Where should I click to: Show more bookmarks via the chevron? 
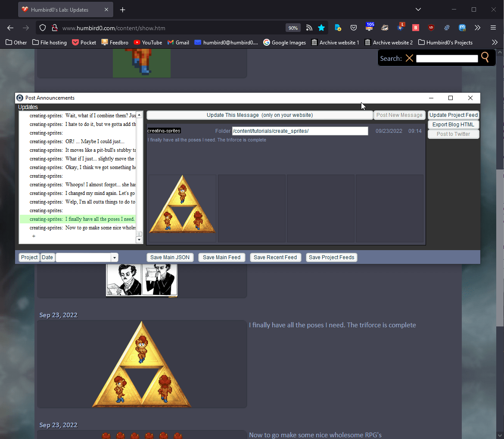(x=495, y=42)
